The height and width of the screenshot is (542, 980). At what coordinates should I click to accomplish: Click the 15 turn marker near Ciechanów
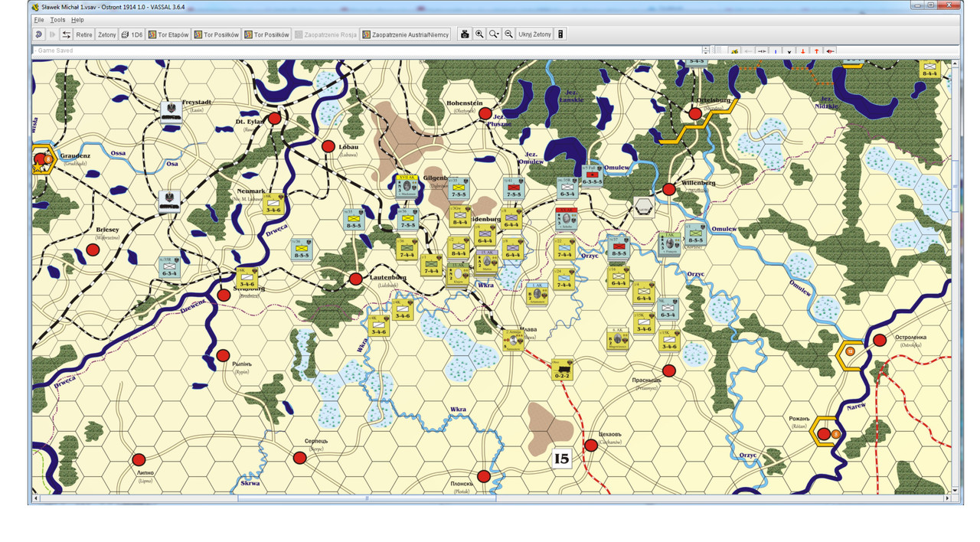click(562, 459)
